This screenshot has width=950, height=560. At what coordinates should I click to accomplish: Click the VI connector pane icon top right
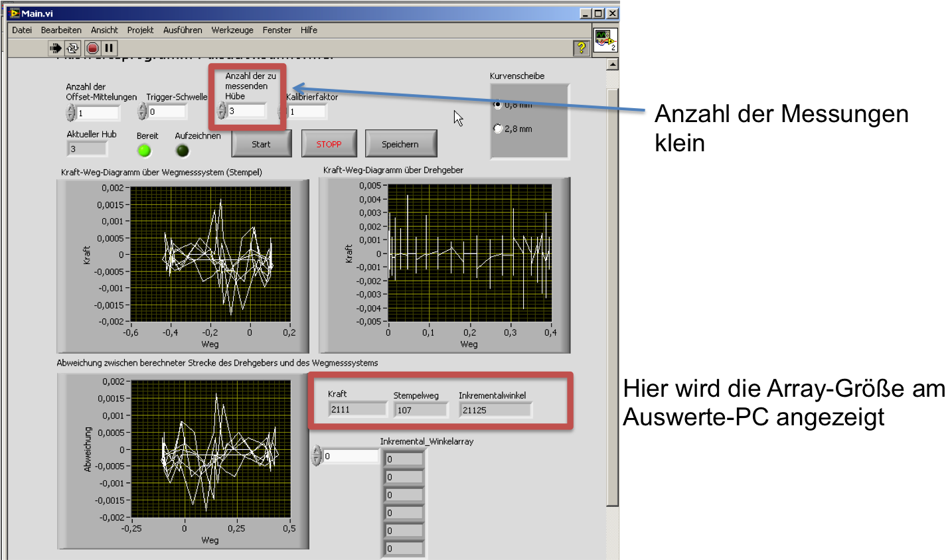605,40
